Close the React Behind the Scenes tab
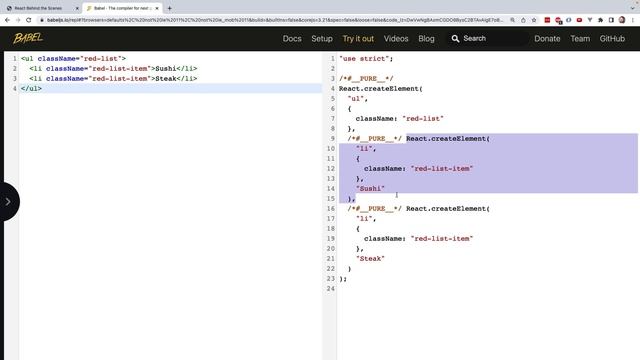This screenshot has width=640, height=360. (77, 8)
